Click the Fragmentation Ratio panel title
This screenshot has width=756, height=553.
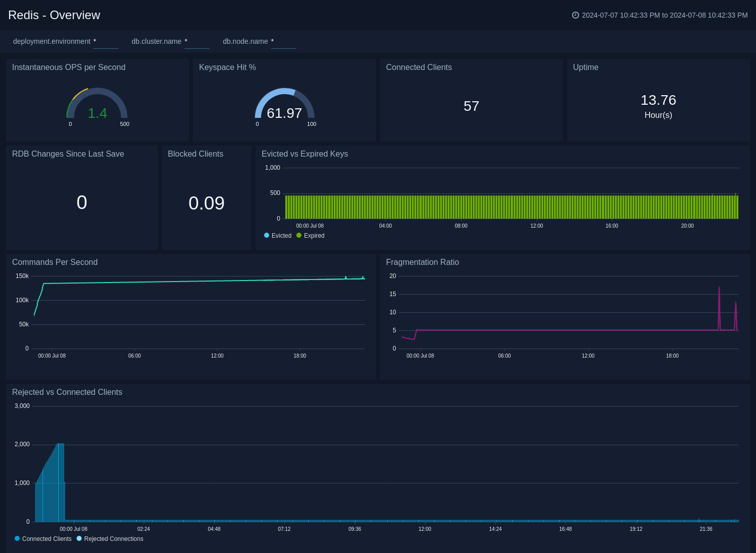[x=422, y=262]
